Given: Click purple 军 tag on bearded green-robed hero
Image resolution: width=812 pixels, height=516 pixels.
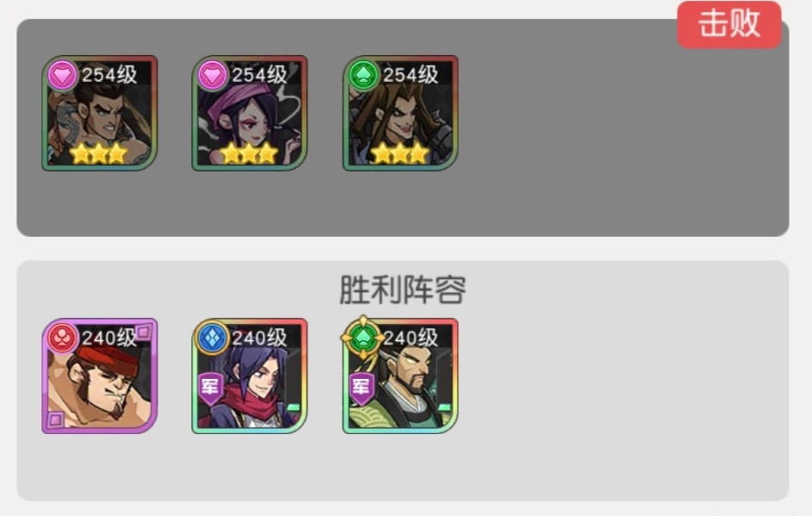Looking at the screenshot, I should (x=361, y=389).
